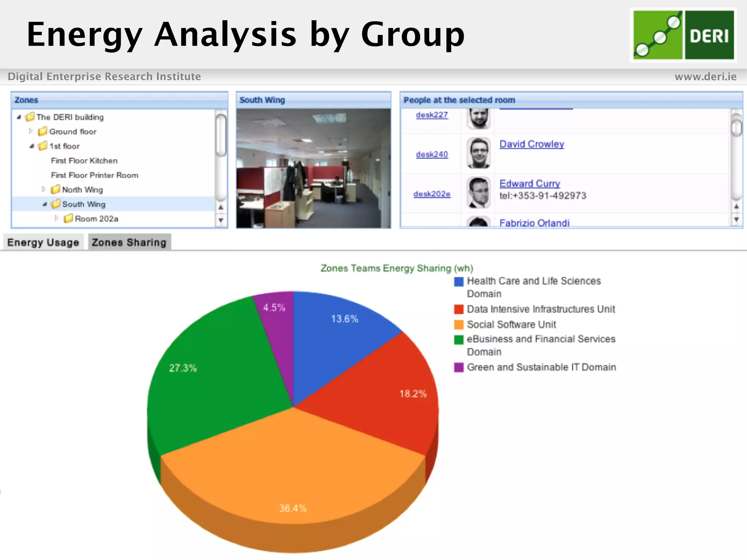The width and height of the screenshot is (747, 560).
Task: Click the Zones tree scrollbar thumb
Action: coord(221,135)
